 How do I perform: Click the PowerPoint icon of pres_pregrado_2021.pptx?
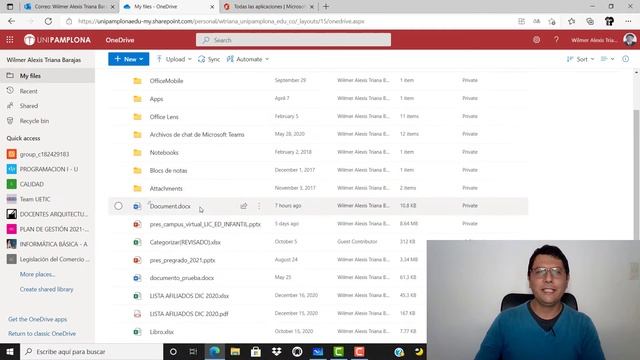point(138,260)
